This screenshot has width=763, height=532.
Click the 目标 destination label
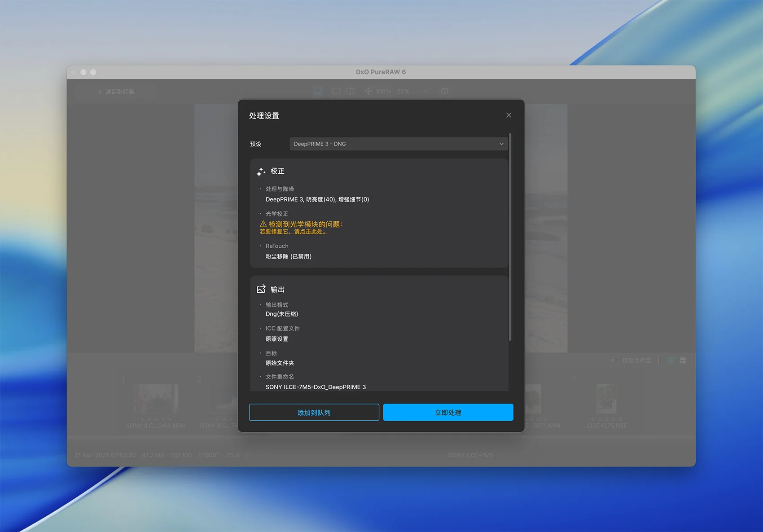coord(271,353)
